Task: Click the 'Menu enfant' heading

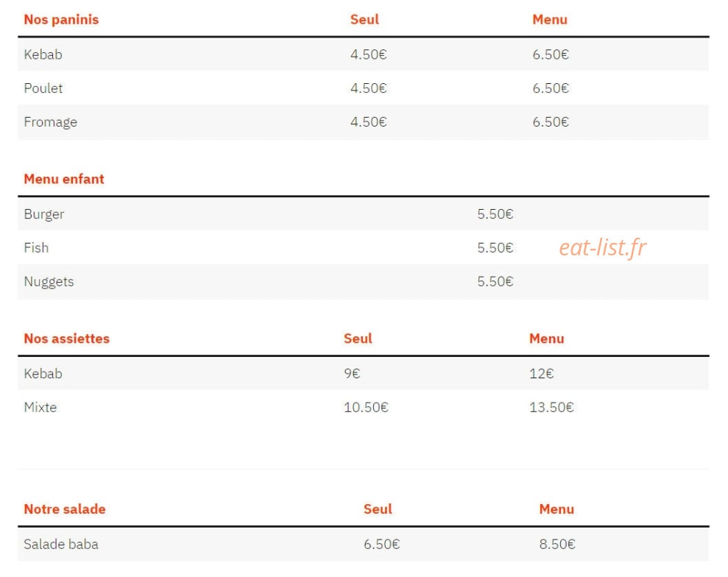Action: 63,179
